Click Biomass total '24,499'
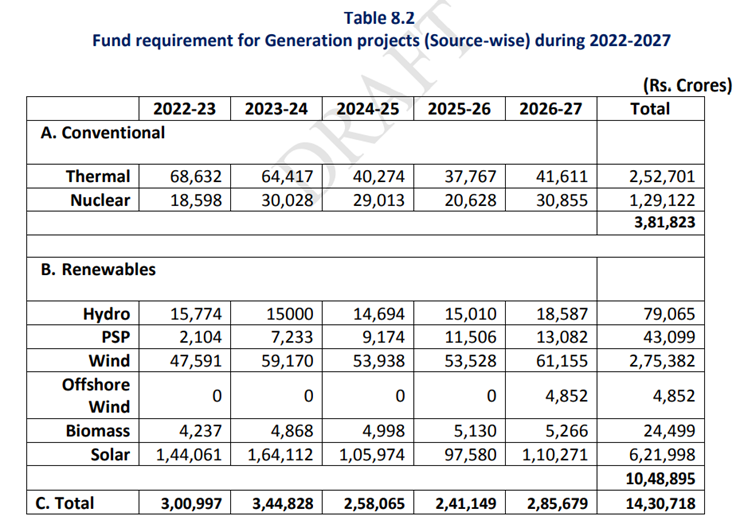This screenshot has width=740, height=520. pos(669,431)
